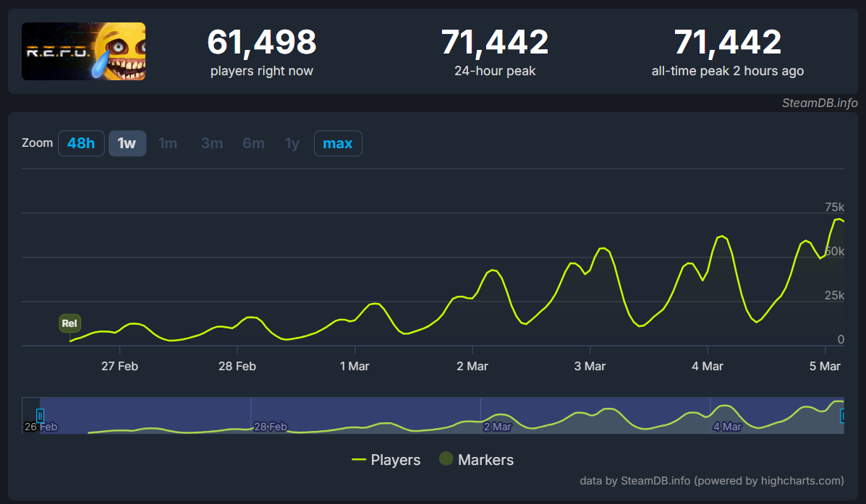
Task: Choose the 1m zoom option
Action: click(168, 143)
